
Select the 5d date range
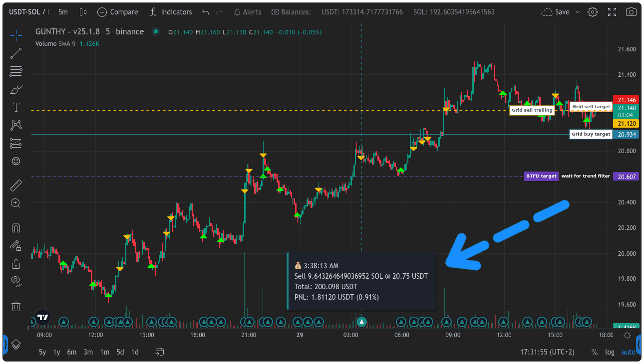[x=120, y=352]
